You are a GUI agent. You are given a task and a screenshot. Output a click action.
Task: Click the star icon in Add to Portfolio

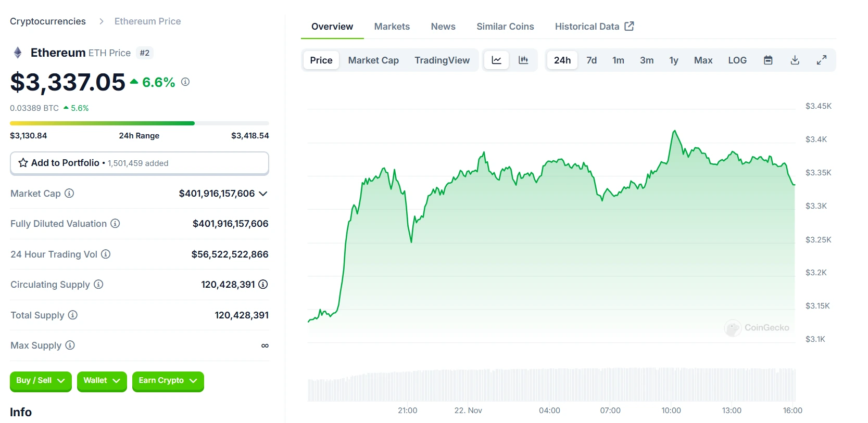(23, 163)
